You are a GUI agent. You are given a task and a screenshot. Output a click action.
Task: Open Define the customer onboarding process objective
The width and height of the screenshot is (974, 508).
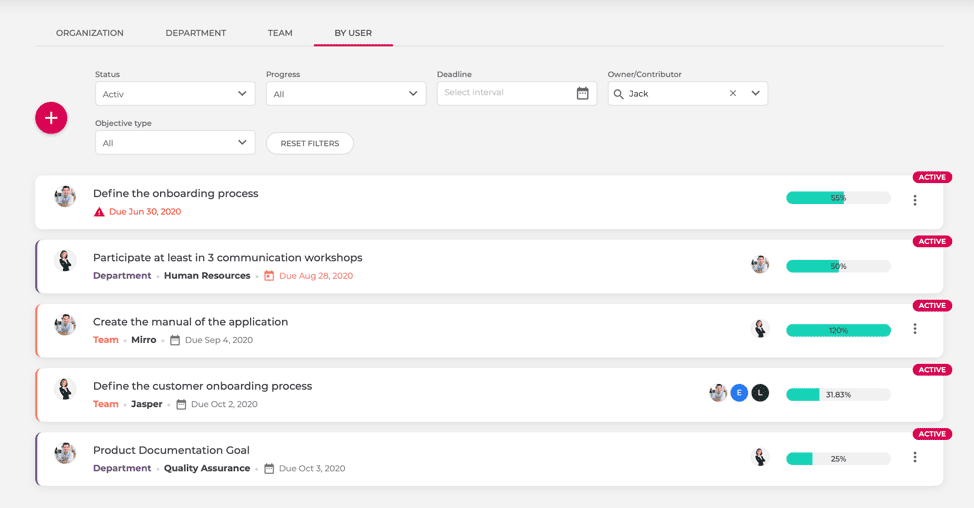click(203, 386)
